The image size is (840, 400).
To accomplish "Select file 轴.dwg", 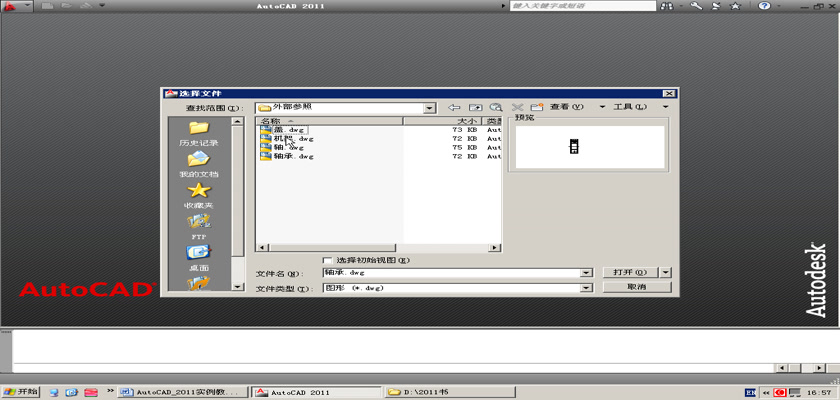I will click(282, 147).
